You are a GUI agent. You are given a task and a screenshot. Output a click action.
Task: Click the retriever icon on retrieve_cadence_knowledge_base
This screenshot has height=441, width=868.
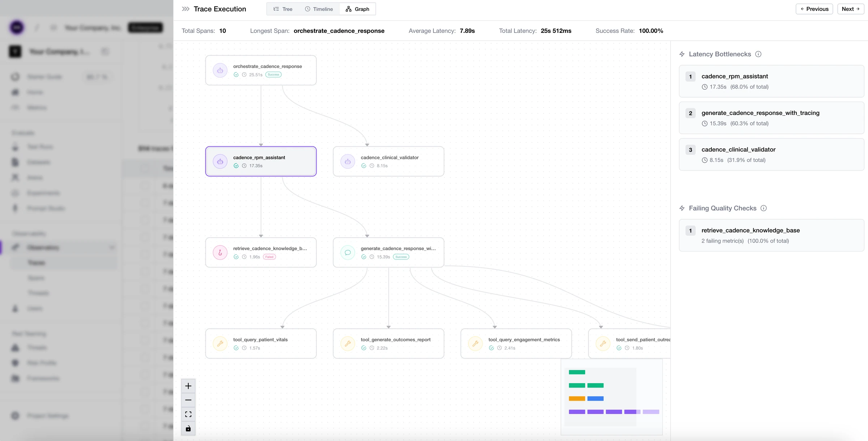point(220,253)
